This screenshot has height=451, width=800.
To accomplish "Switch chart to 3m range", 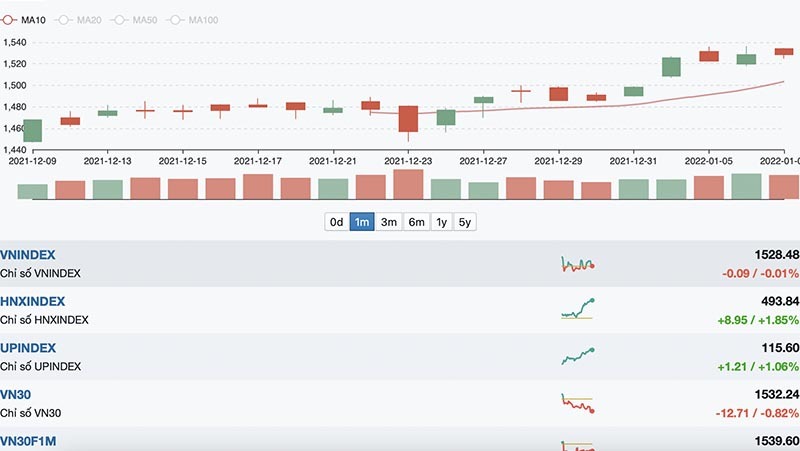I will pyautogui.click(x=389, y=222).
